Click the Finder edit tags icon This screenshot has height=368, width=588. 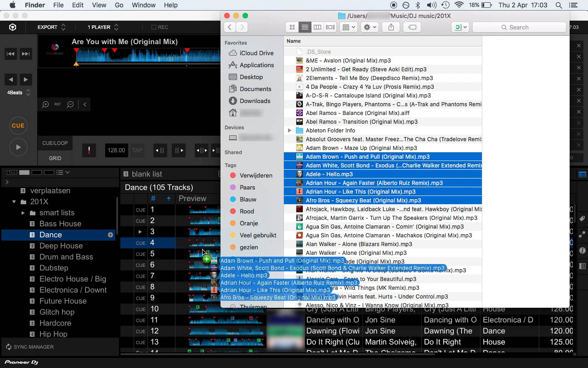413,27
